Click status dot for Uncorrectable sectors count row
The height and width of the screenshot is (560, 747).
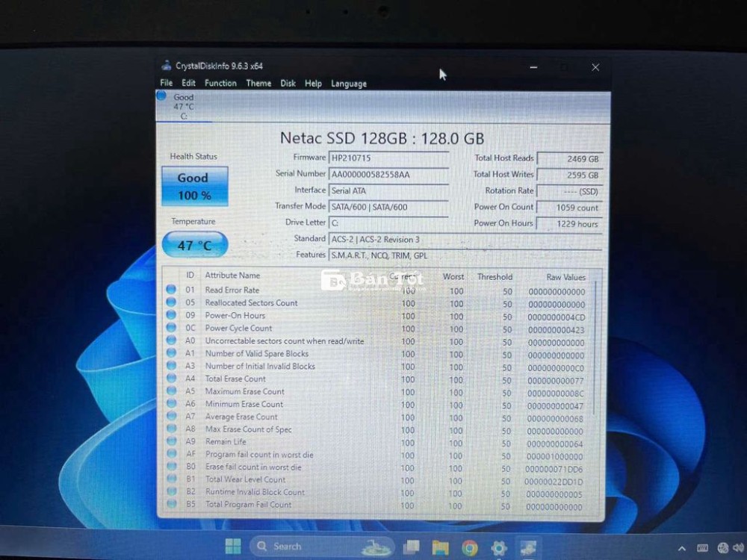[171, 340]
